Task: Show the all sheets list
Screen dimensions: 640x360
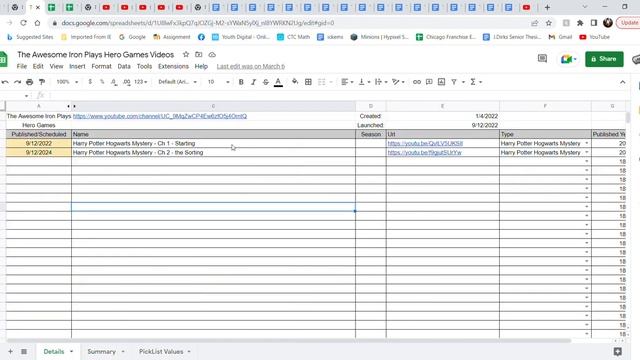Action: [x=24, y=351]
